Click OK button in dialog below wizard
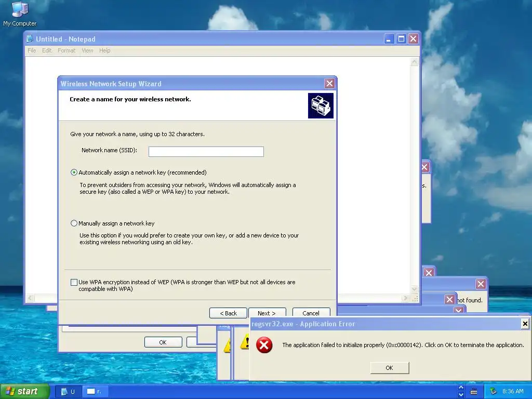Screen dimensions: 532x399 pos(163,342)
